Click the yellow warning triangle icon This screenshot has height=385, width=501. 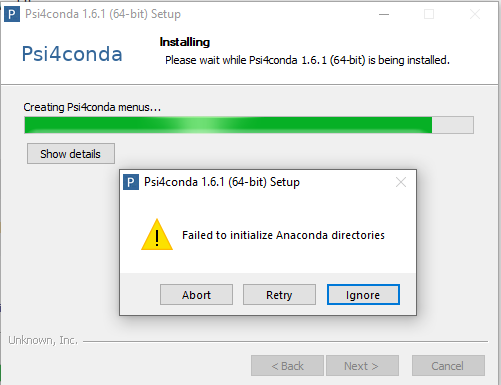pos(157,235)
